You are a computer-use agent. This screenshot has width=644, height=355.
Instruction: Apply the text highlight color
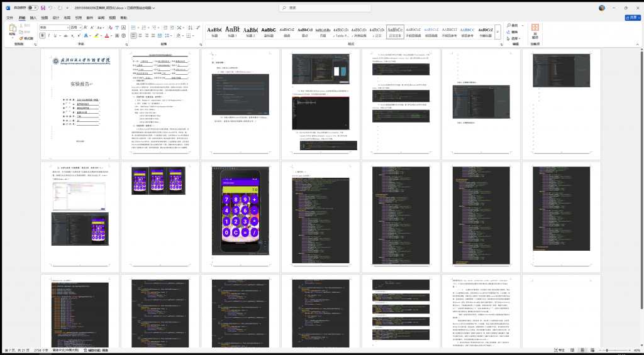coord(97,36)
